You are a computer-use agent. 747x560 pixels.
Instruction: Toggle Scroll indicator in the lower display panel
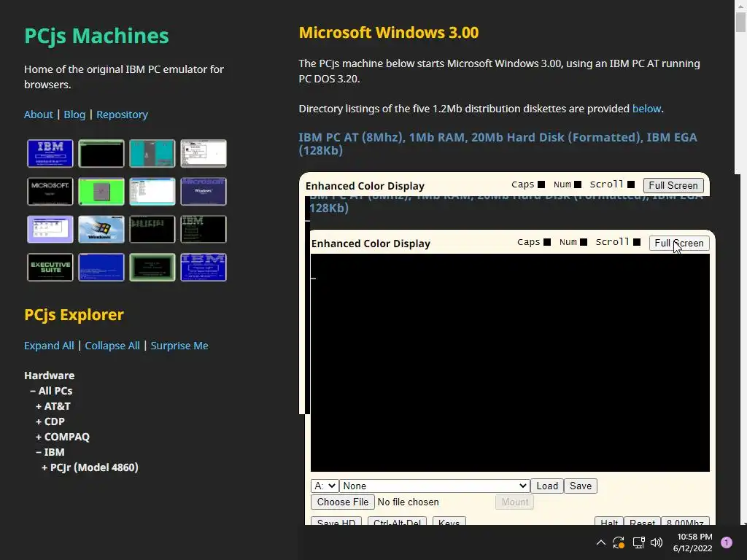coord(637,242)
